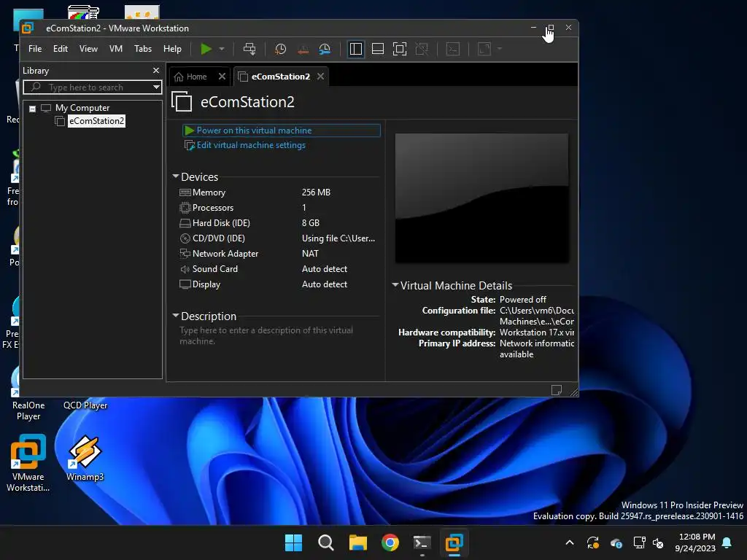Open the VMware Workstation desktop shortcut
This screenshot has height=560, width=747.
(x=28, y=463)
